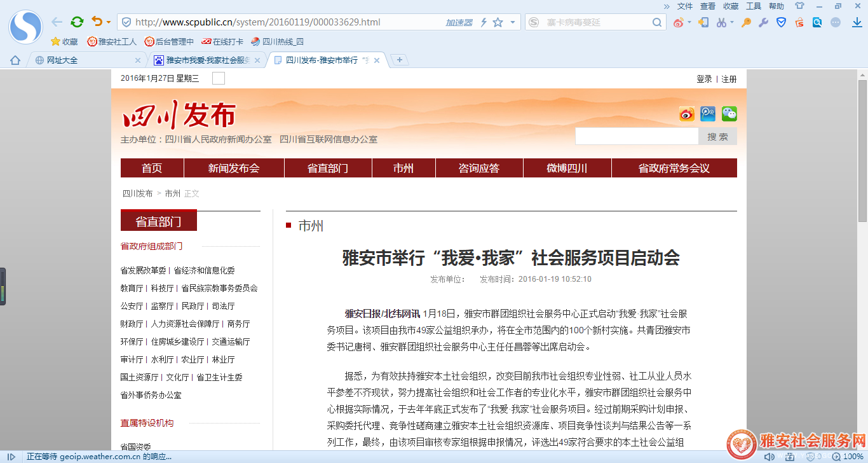
Task: Open the 查看 menu
Action: (708, 6)
